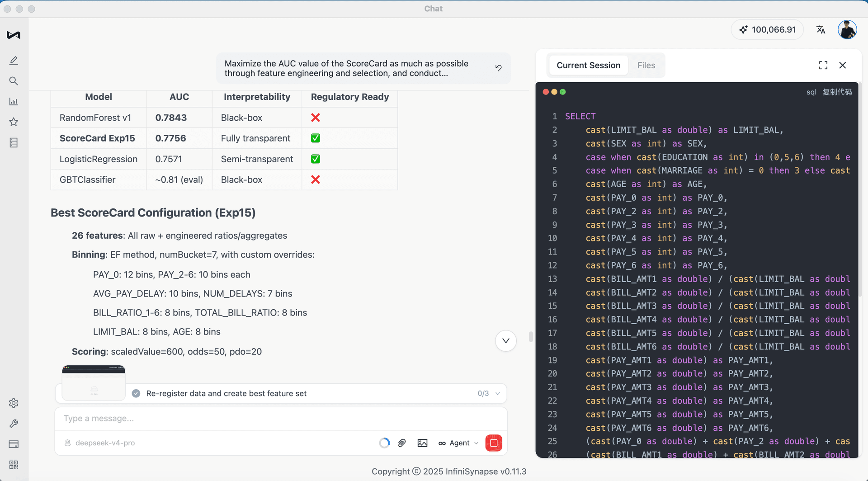Click the Fully transparent cell
This screenshot has width=868, height=481.
(x=256, y=138)
